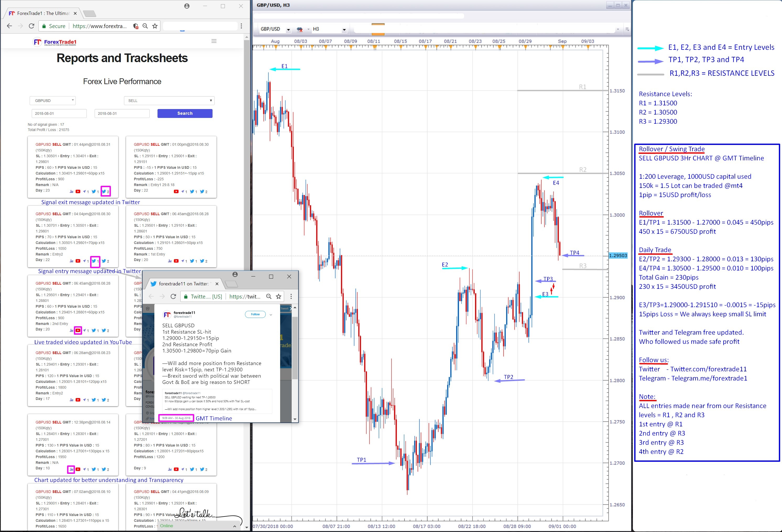The height and width of the screenshot is (532, 782).
Task: Open second Twitter icon in 01:00pm@2018.08.30 card
Action: [202, 192]
